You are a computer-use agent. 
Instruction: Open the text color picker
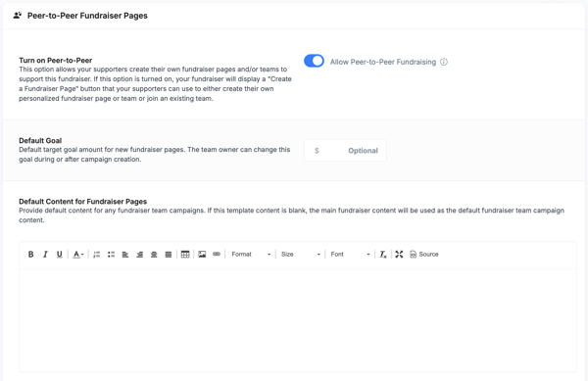(x=78, y=255)
